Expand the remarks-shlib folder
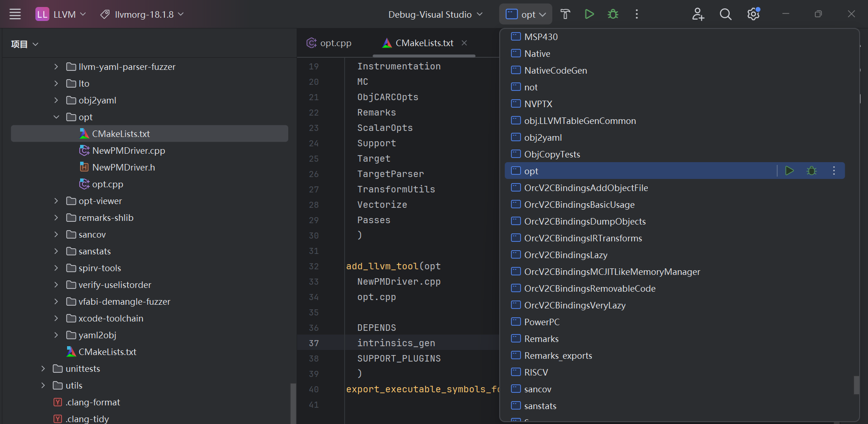 (x=56, y=218)
